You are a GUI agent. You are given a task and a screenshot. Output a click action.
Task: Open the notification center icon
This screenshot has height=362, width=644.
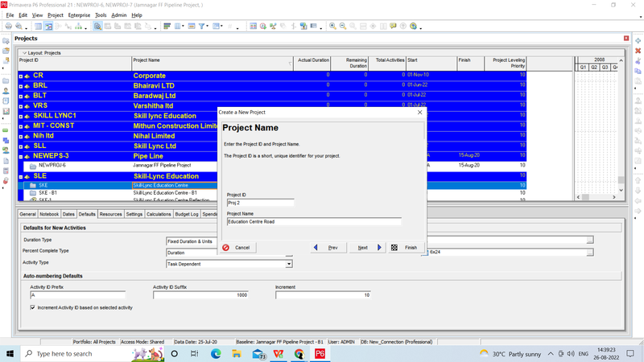tap(630, 353)
